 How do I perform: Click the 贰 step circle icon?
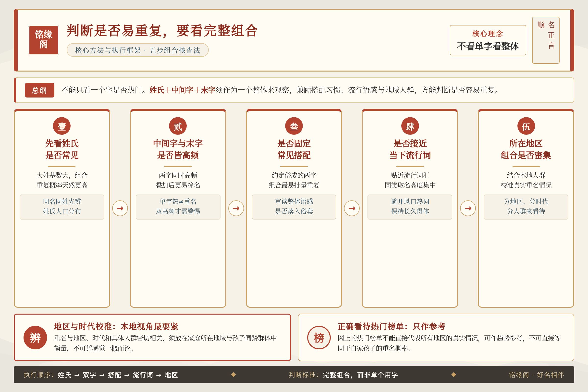coord(178,126)
